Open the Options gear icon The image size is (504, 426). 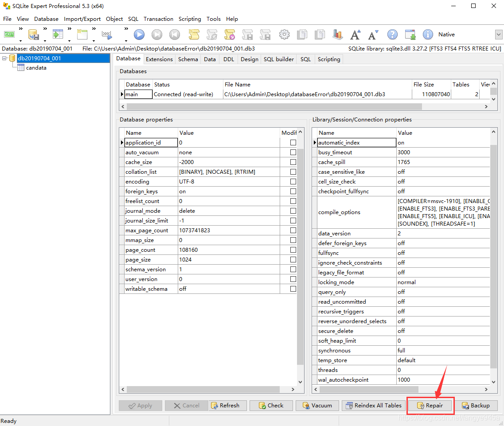(x=284, y=34)
